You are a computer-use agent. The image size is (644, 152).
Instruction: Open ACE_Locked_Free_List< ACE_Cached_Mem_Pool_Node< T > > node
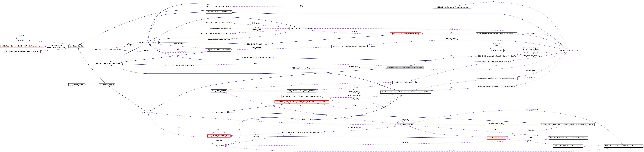click(302, 102)
